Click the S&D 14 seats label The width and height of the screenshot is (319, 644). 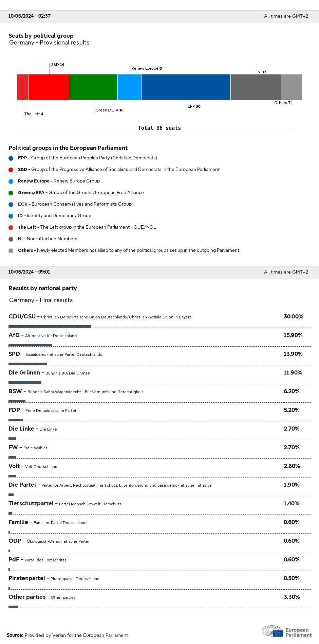point(57,65)
